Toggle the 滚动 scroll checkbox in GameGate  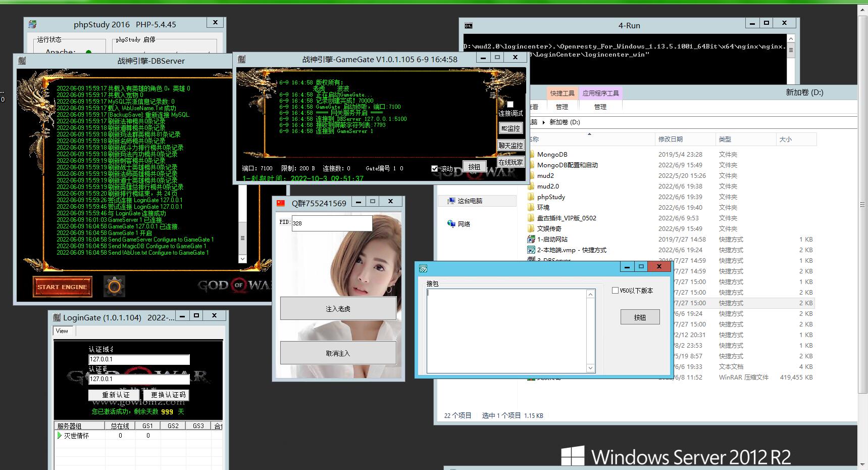(x=435, y=168)
